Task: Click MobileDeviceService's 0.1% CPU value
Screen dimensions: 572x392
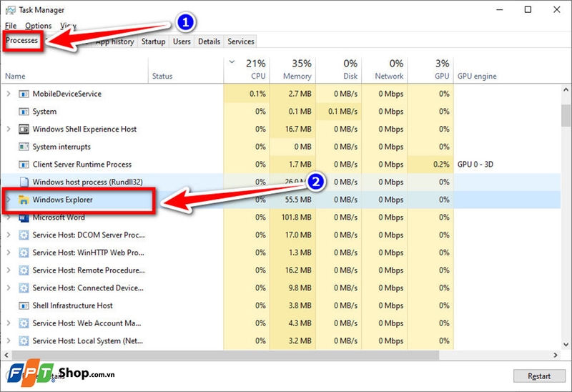Action: (x=257, y=94)
